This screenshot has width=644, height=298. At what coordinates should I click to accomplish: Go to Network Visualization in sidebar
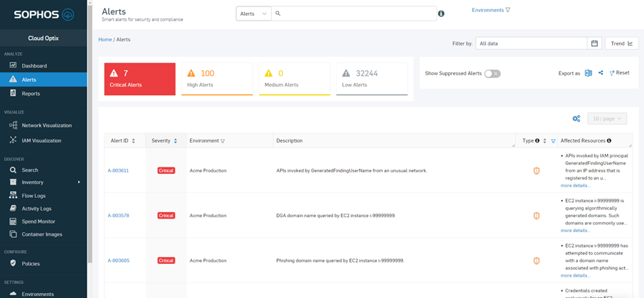(46, 126)
